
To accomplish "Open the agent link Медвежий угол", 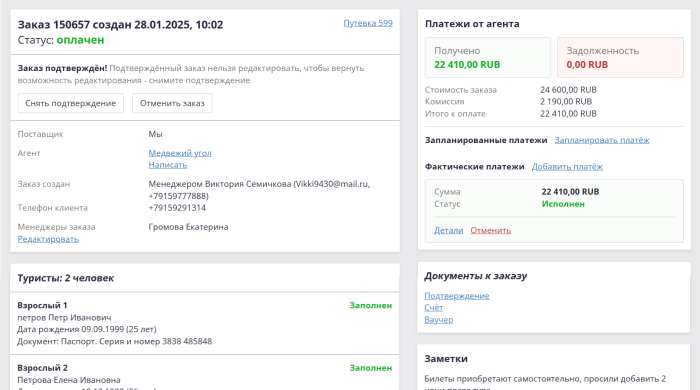I will 180,153.
